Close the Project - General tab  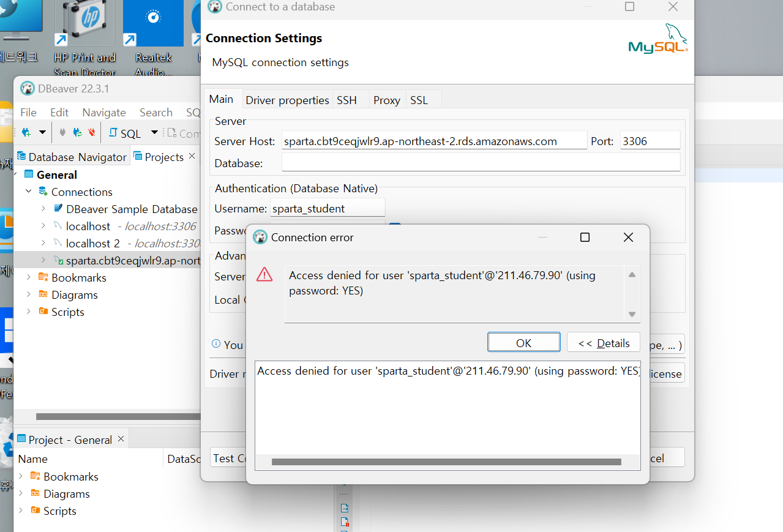pyautogui.click(x=121, y=439)
